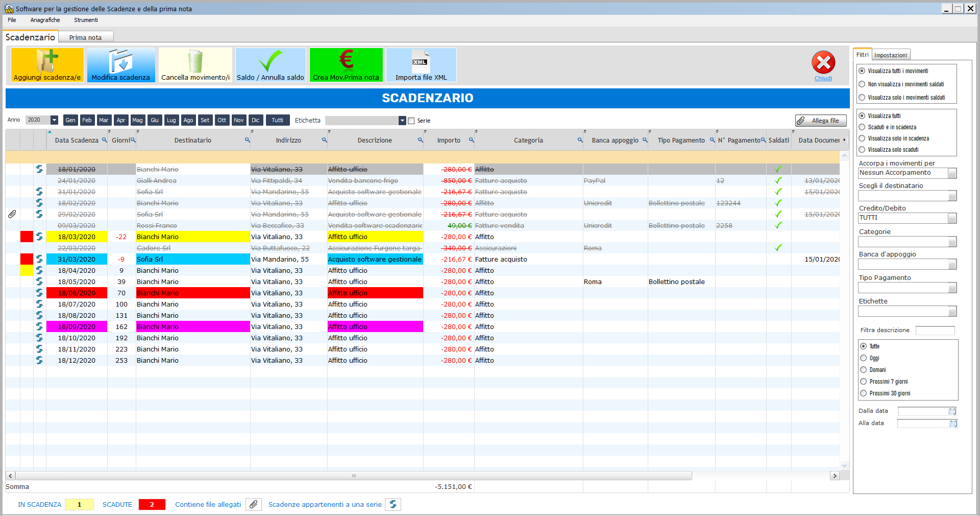Click the Crea Mov.Prima nota euro icon
Image resolution: width=980 pixels, height=516 pixels.
point(346,60)
